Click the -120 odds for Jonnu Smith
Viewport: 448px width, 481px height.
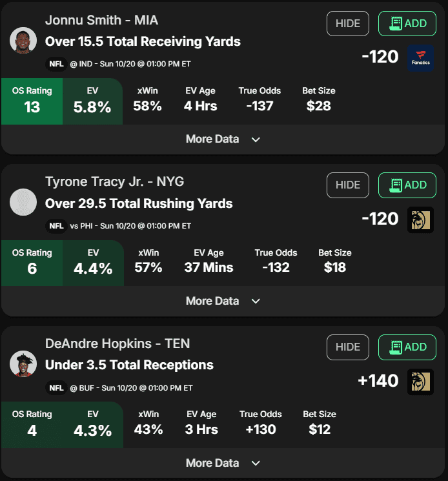[x=380, y=57]
